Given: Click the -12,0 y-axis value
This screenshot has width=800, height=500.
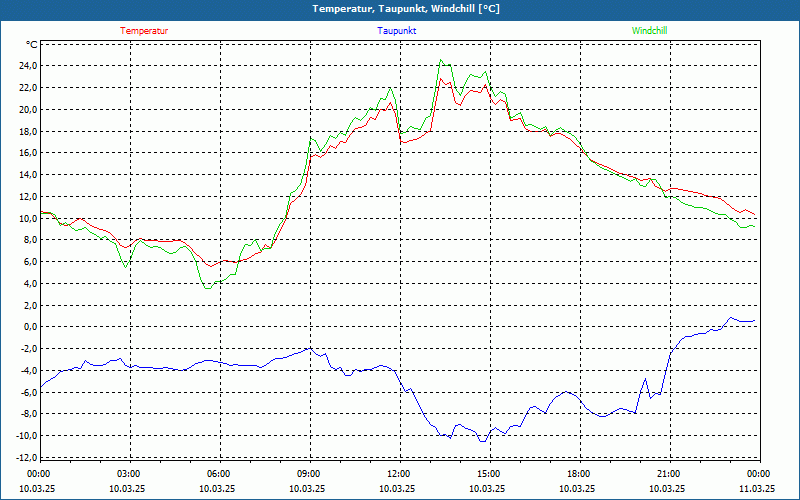Looking at the screenshot, I should click(x=22, y=458).
